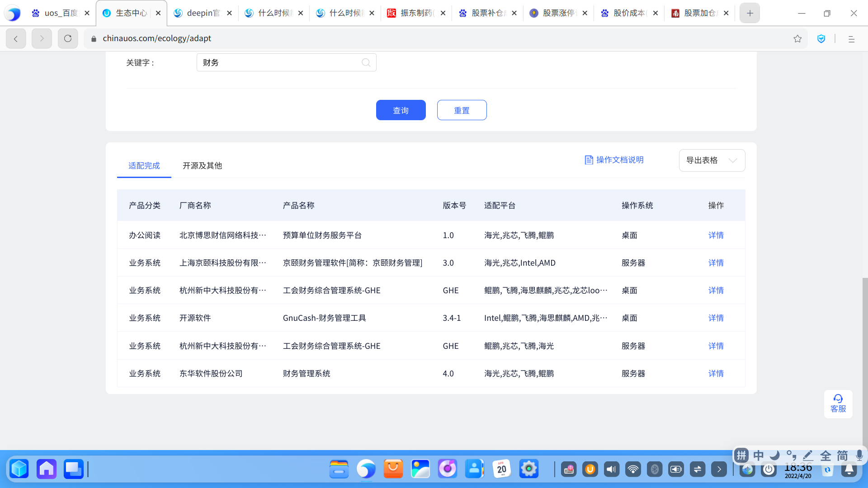868x488 pixels.
Task: Open a new browser tab
Action: (x=750, y=13)
